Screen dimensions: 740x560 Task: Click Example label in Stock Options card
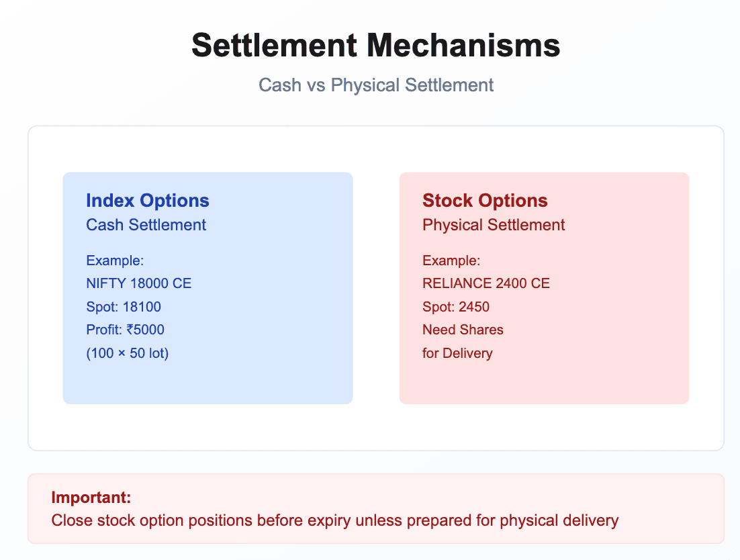(x=451, y=261)
